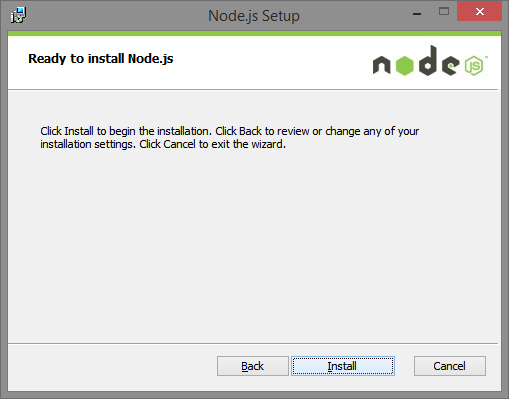509x399 pixels.
Task: Minimize the Node.js Setup window
Action: pos(417,14)
